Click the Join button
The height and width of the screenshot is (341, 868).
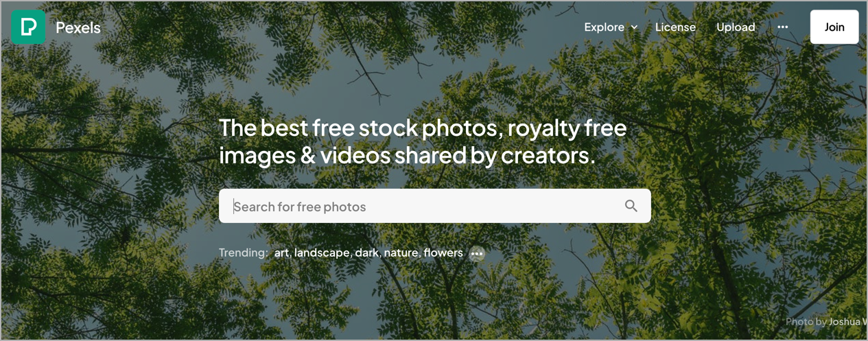(834, 27)
